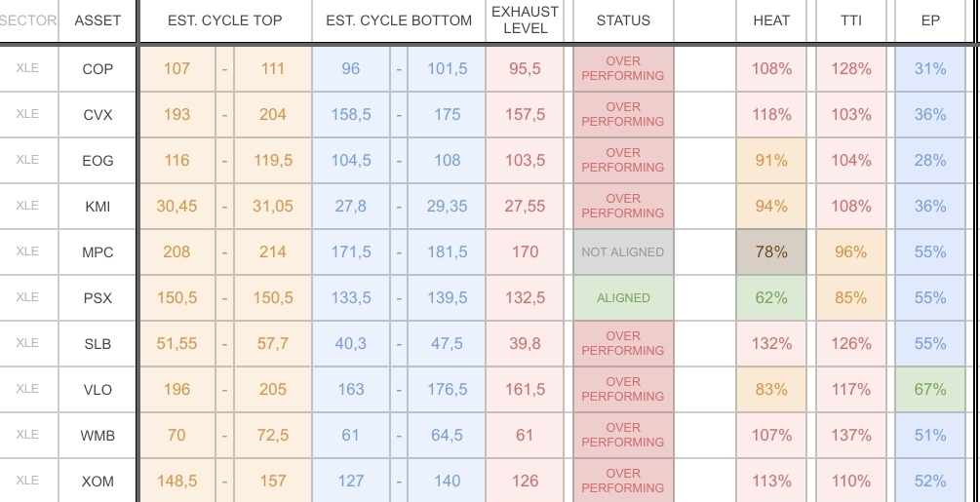The width and height of the screenshot is (980, 502).
Task: Click SLB's 132% heat value
Action: (771, 343)
